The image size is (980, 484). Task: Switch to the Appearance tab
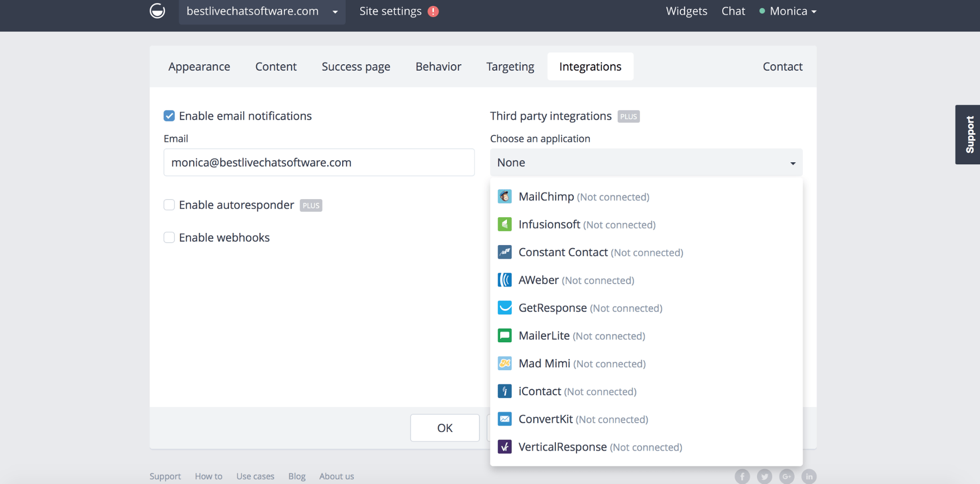pos(199,67)
